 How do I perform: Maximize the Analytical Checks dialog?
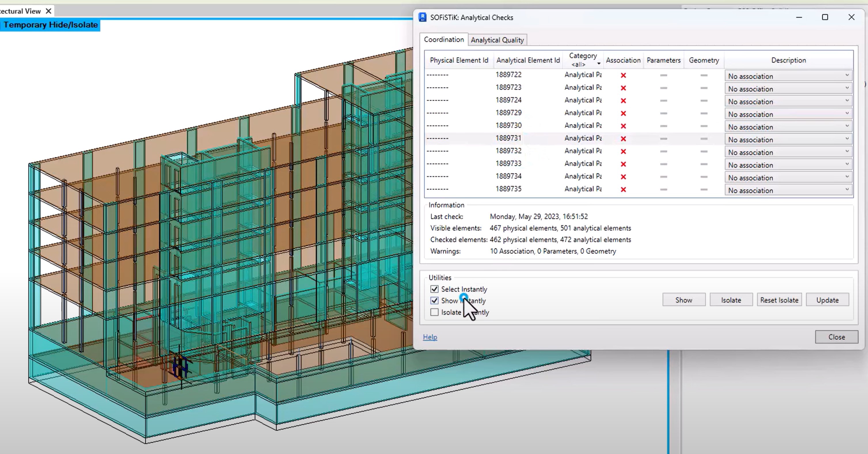click(825, 17)
